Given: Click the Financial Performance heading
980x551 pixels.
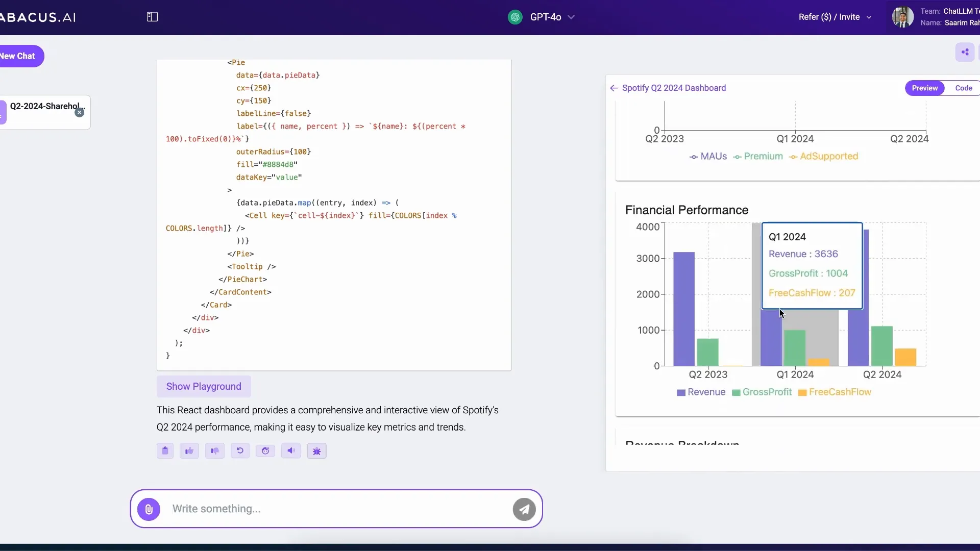Looking at the screenshot, I should tap(687, 210).
